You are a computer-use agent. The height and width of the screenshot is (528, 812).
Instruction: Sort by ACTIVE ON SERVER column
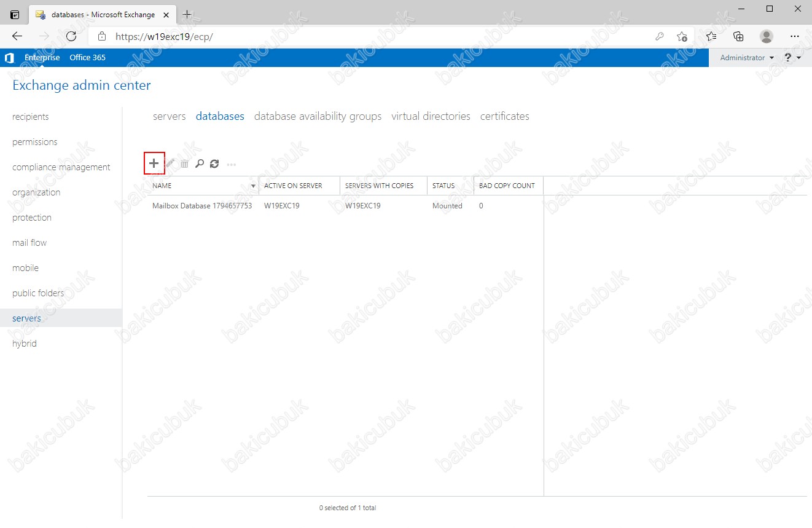click(300, 186)
